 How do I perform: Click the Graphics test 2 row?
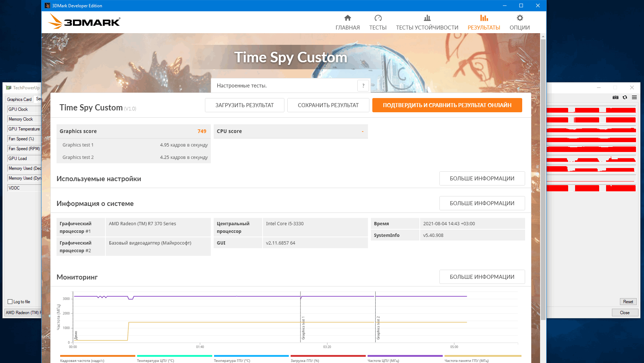coord(133,157)
